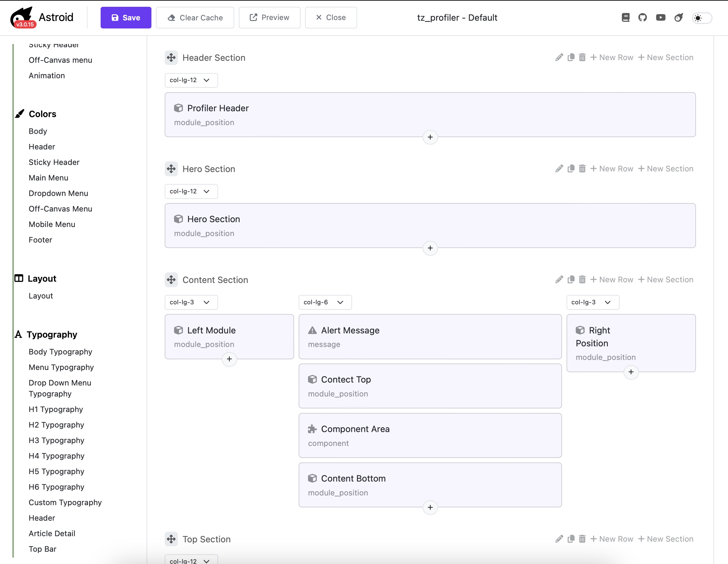Click the Save button
The image size is (728, 564).
pyautogui.click(x=126, y=17)
